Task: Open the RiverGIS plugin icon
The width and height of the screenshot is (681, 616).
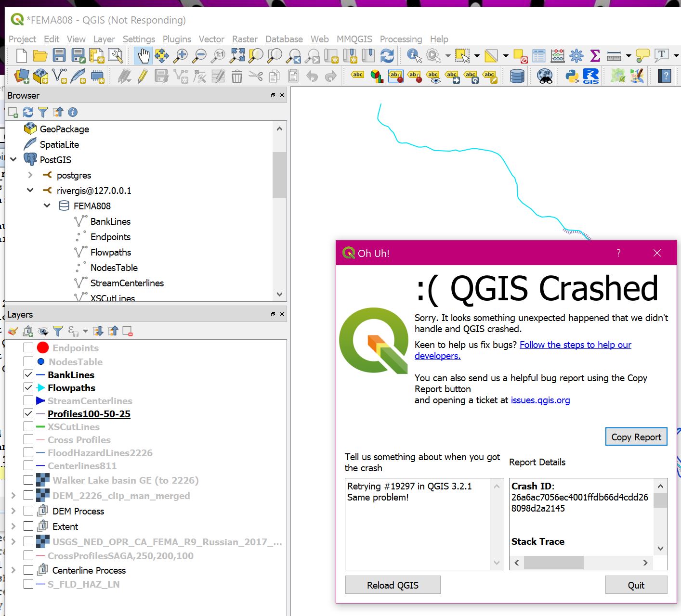Action: 590,76
